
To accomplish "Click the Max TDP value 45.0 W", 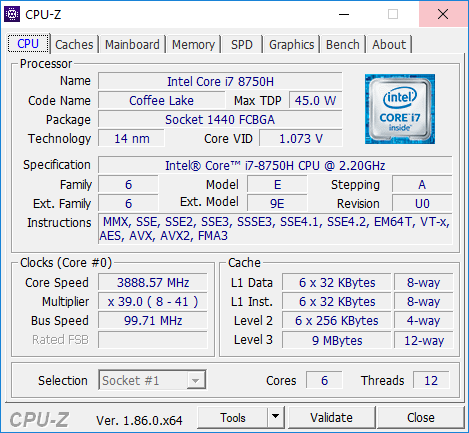I will pyautogui.click(x=315, y=100).
